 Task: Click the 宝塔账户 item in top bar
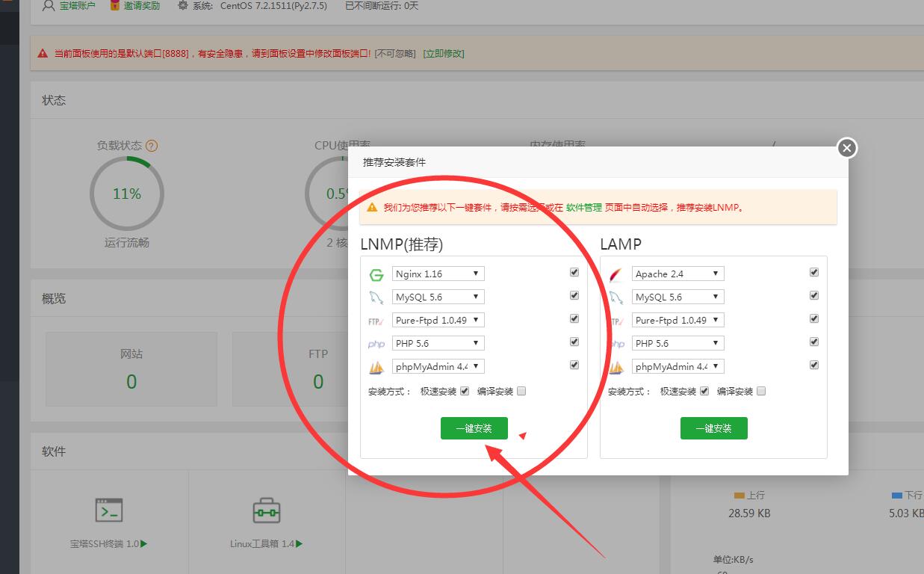pyautogui.click(x=69, y=6)
